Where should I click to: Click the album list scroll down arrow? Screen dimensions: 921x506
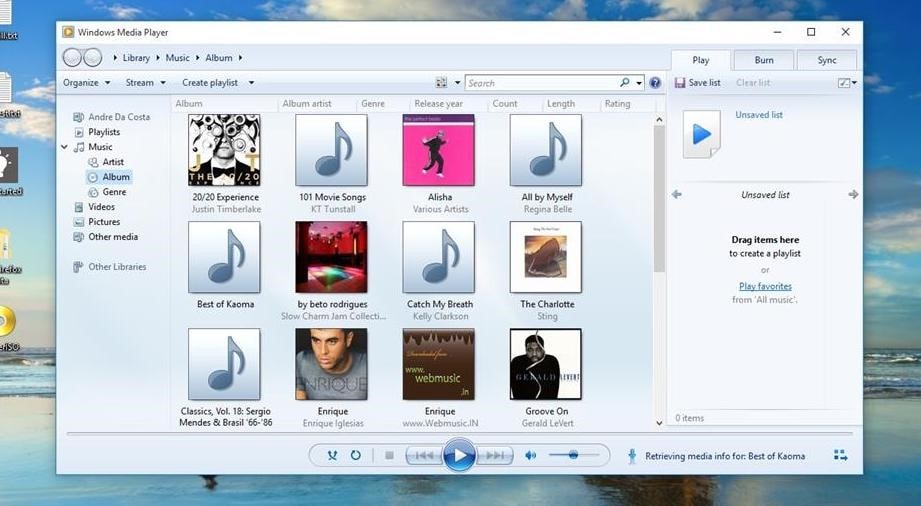[x=659, y=423]
